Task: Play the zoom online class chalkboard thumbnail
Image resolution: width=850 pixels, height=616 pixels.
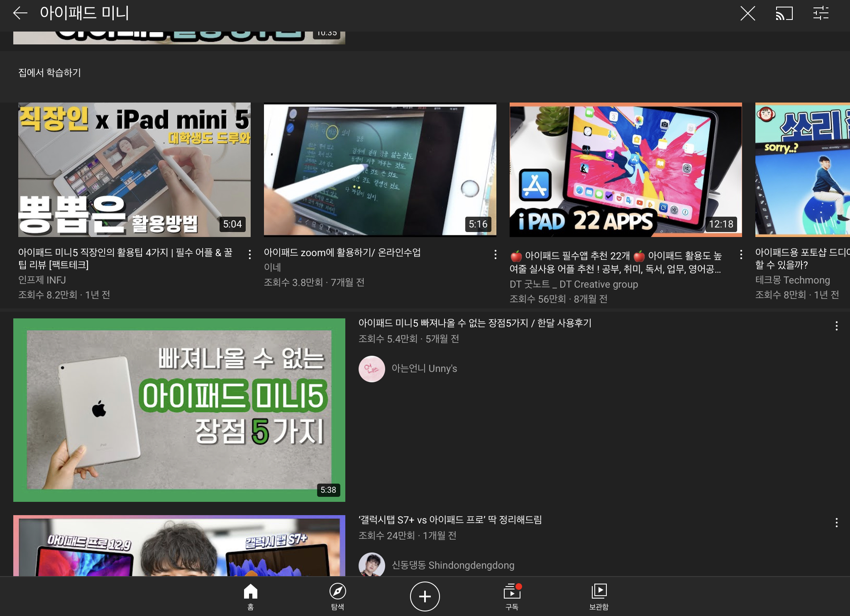Action: click(380, 170)
